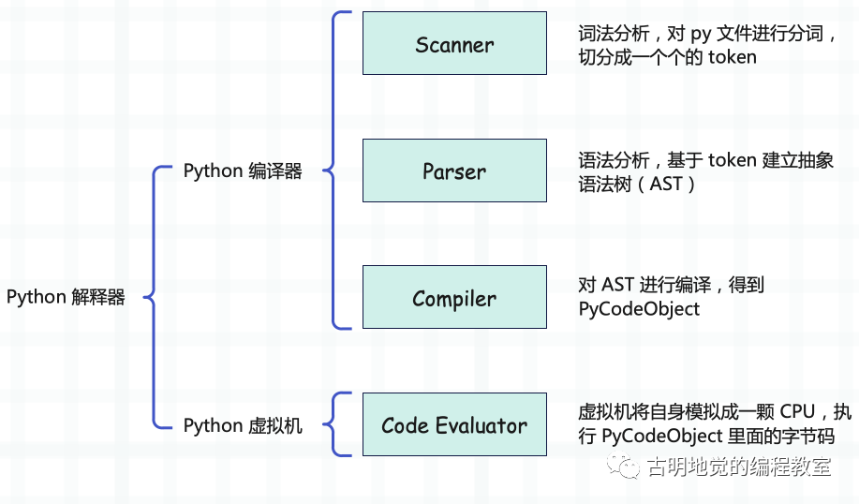The width and height of the screenshot is (859, 504).
Task: Select the 'Python 编译器' label
Action: pos(243,170)
